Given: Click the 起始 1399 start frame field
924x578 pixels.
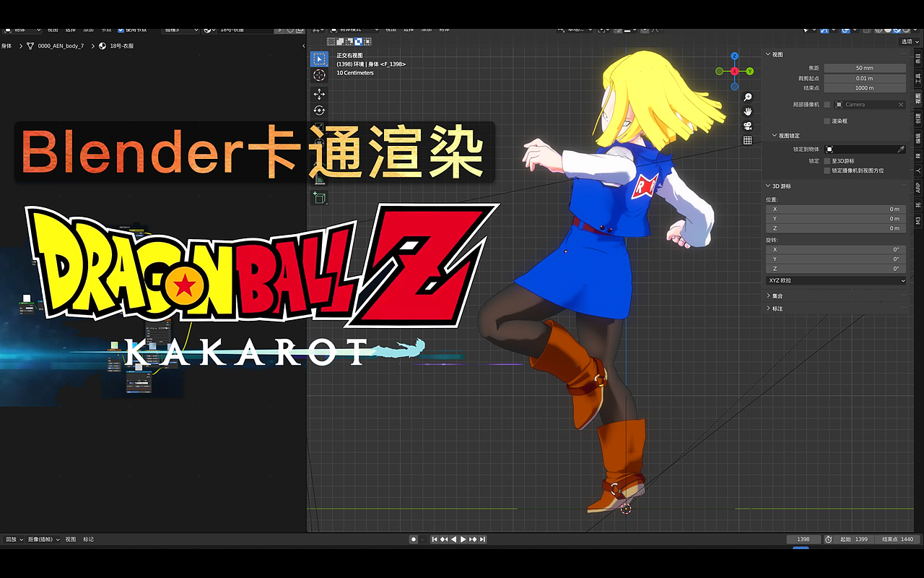Looking at the screenshot, I should click(855, 539).
